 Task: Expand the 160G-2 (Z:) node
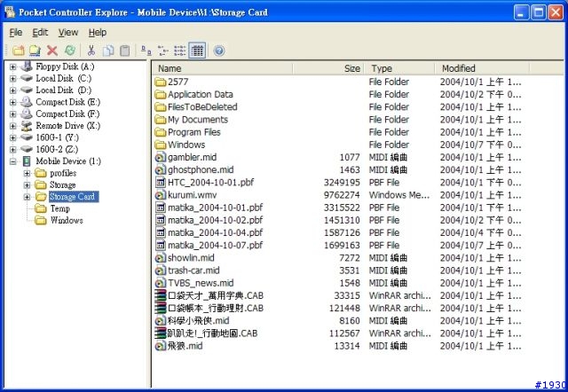pos(13,150)
